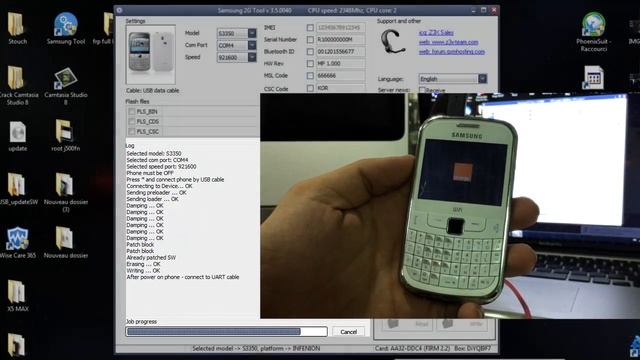Screen dimensions: 640x360
Task: Click the headset support icon
Action: point(392,42)
